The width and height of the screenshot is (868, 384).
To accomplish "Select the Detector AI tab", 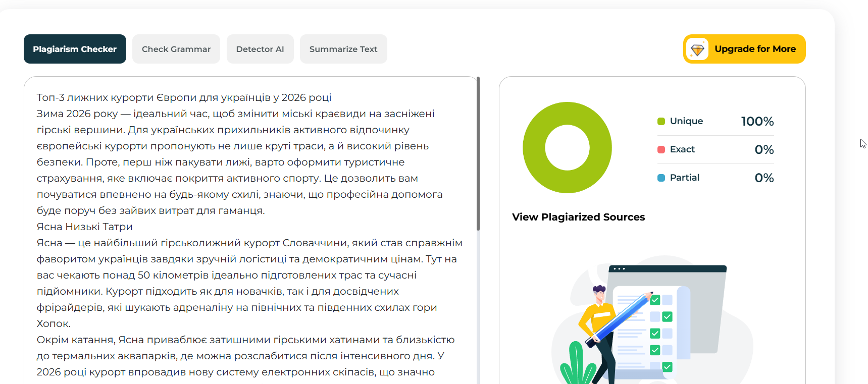I will click(260, 49).
